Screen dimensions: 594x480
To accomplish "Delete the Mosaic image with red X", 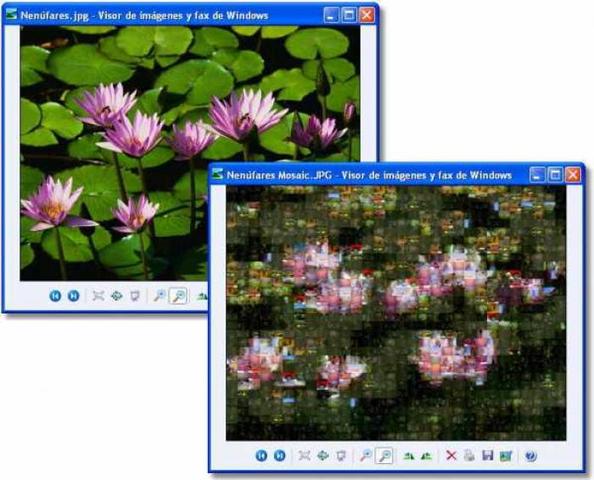I will coord(451,455).
